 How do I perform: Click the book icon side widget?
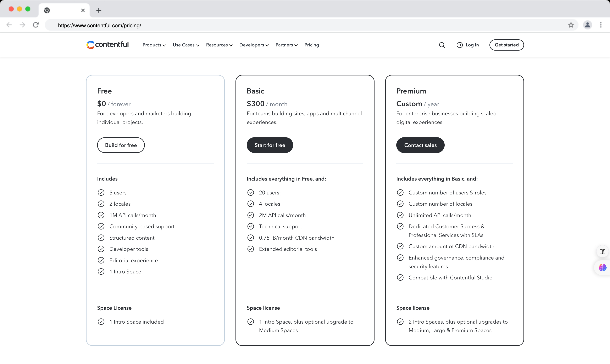tap(602, 251)
